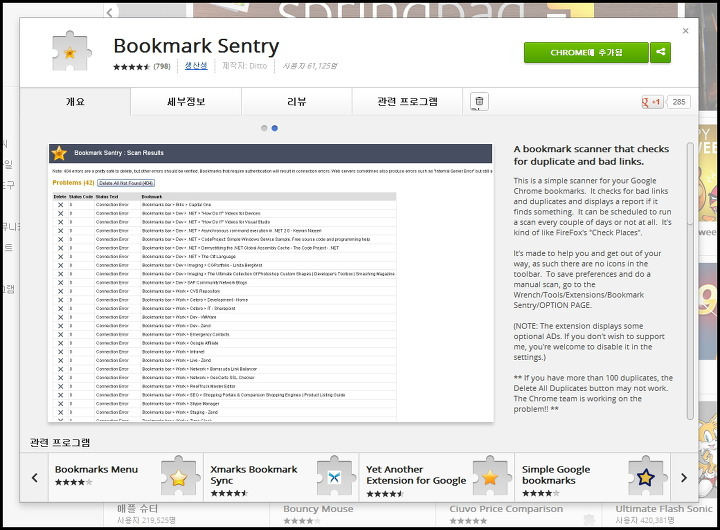Click the bookmark scanner description heading
Image resolution: width=720 pixels, height=530 pixels.
pyautogui.click(x=591, y=155)
